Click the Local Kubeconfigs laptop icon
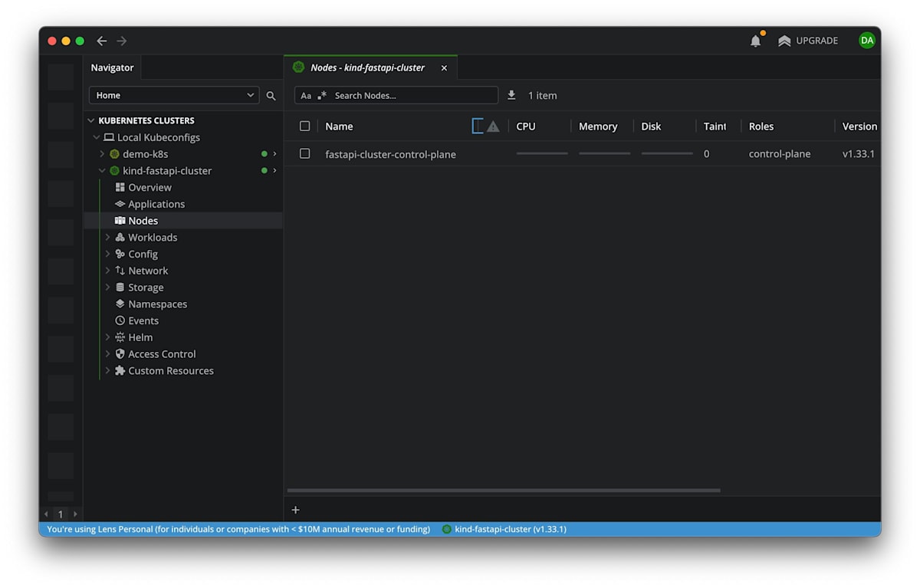 click(x=109, y=137)
